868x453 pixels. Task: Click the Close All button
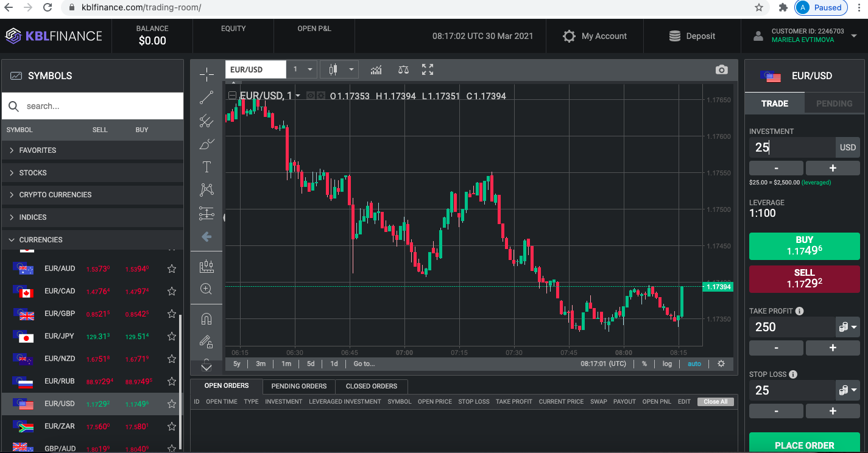[716, 402]
